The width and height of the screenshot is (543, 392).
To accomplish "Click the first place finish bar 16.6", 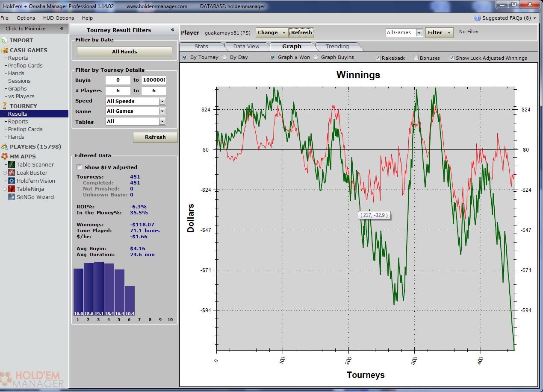I will coord(78,293).
